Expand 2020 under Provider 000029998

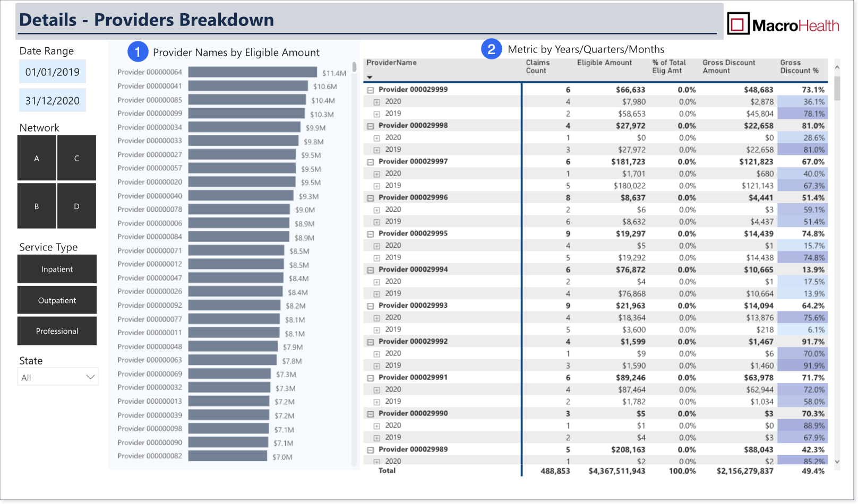tap(376, 138)
